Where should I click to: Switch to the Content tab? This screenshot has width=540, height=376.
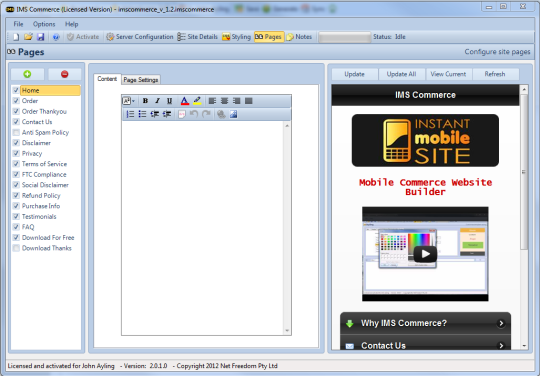107,79
